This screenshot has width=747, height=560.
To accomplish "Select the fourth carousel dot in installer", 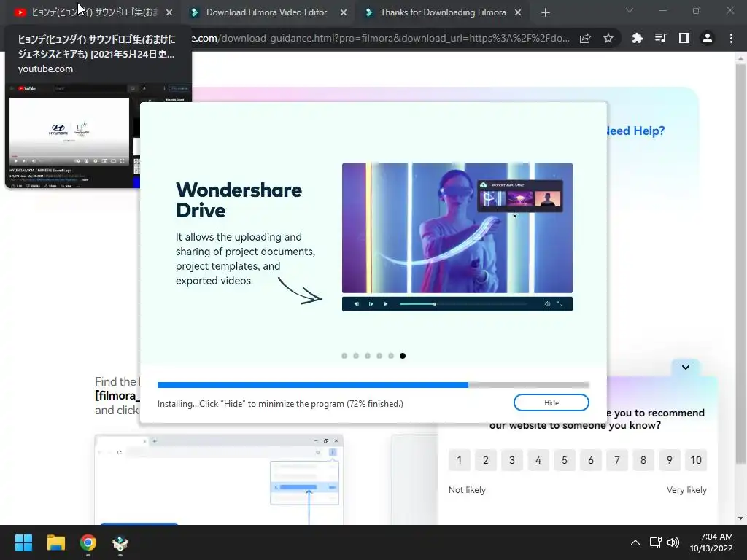I will [x=379, y=356].
